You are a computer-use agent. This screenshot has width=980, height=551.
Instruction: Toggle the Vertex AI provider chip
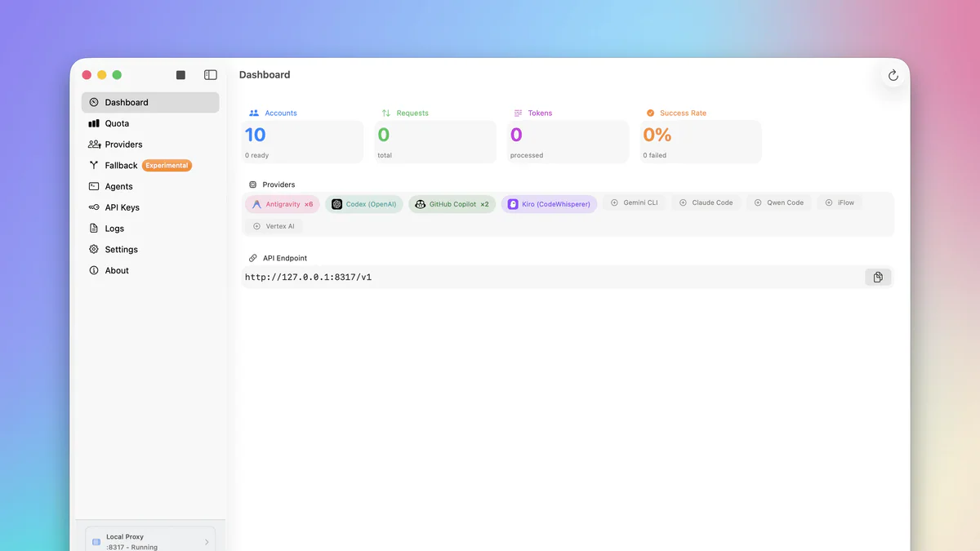tap(274, 225)
